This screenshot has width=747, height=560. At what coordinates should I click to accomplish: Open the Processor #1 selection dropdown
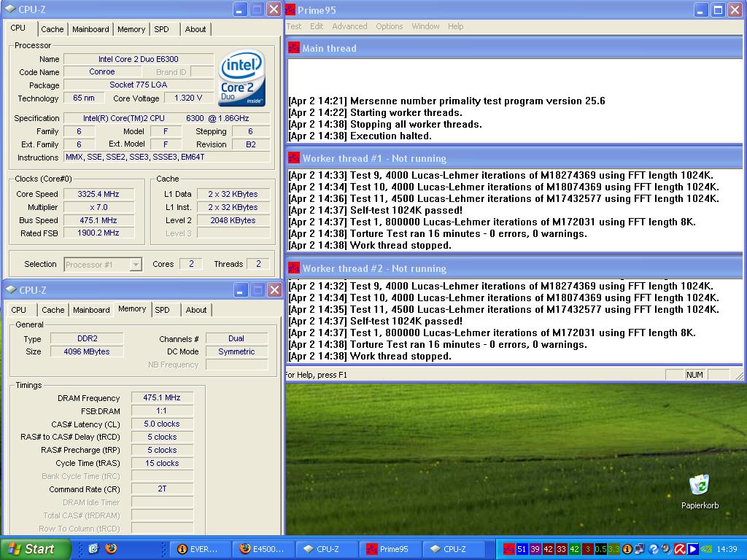click(x=103, y=264)
